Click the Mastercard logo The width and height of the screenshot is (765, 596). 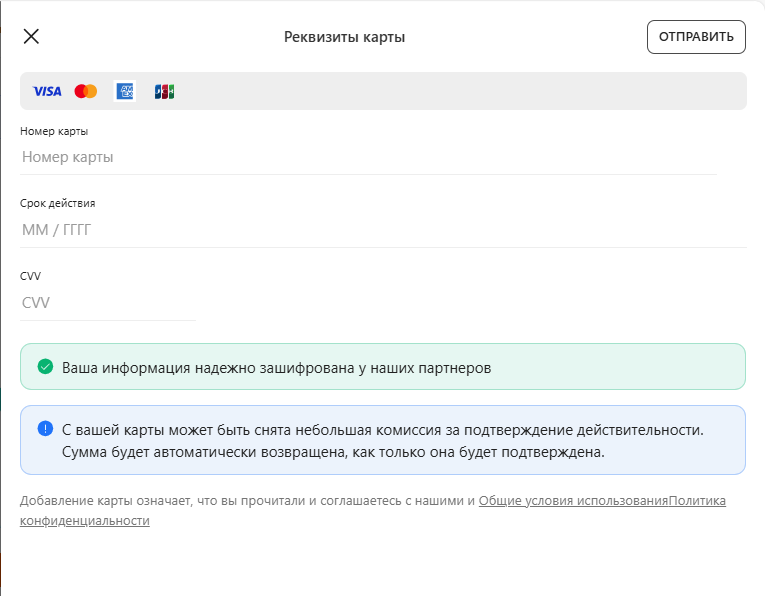coord(86,91)
